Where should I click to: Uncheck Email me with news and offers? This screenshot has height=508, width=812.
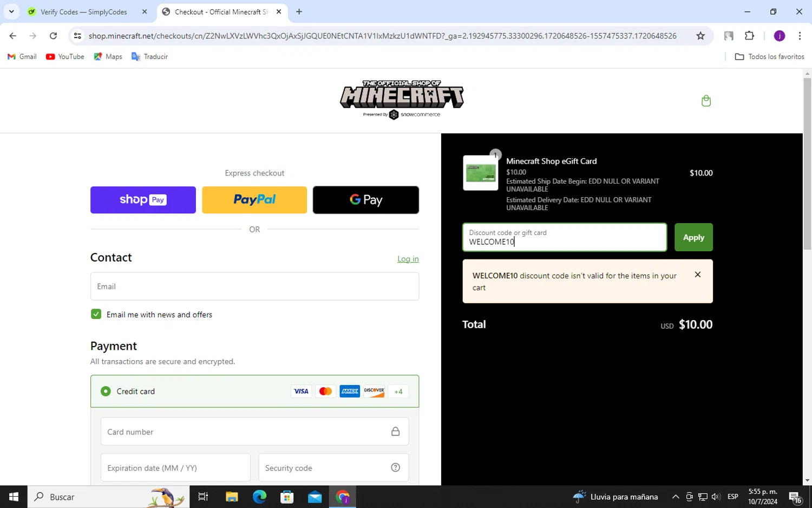(x=96, y=314)
